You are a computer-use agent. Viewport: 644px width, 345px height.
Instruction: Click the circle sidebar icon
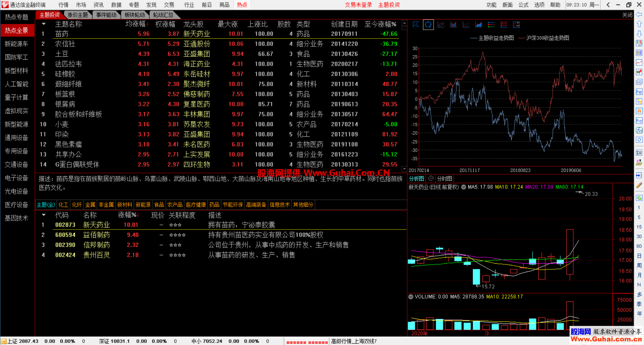click(x=639, y=140)
